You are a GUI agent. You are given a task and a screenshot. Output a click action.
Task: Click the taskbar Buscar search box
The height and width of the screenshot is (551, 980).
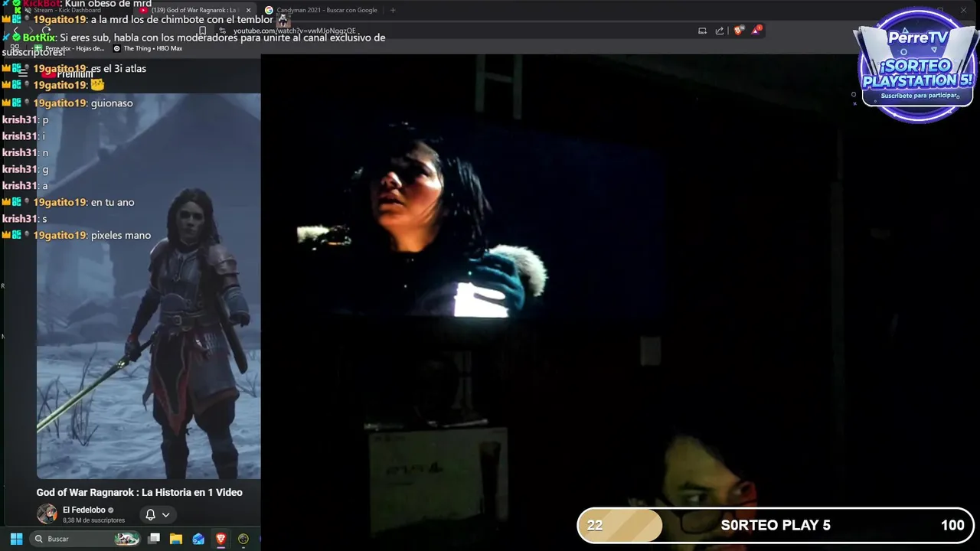[x=86, y=539]
